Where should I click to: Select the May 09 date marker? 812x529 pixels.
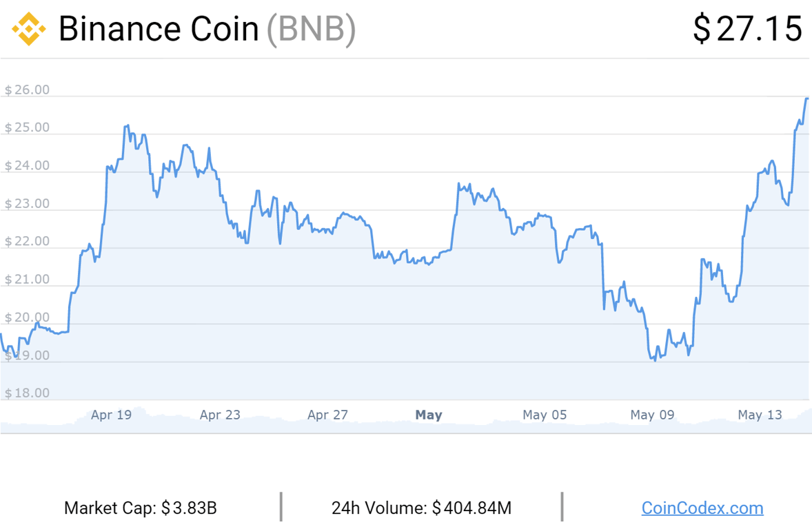click(652, 415)
